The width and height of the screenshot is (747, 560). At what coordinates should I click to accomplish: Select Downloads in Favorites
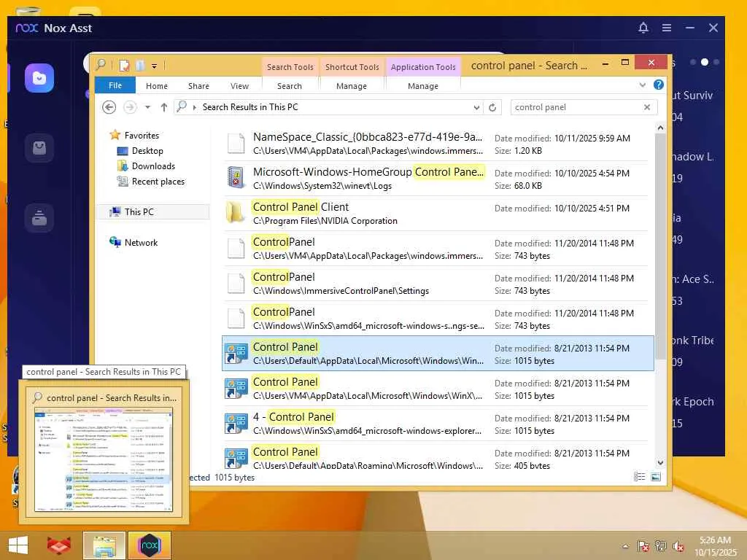153,166
